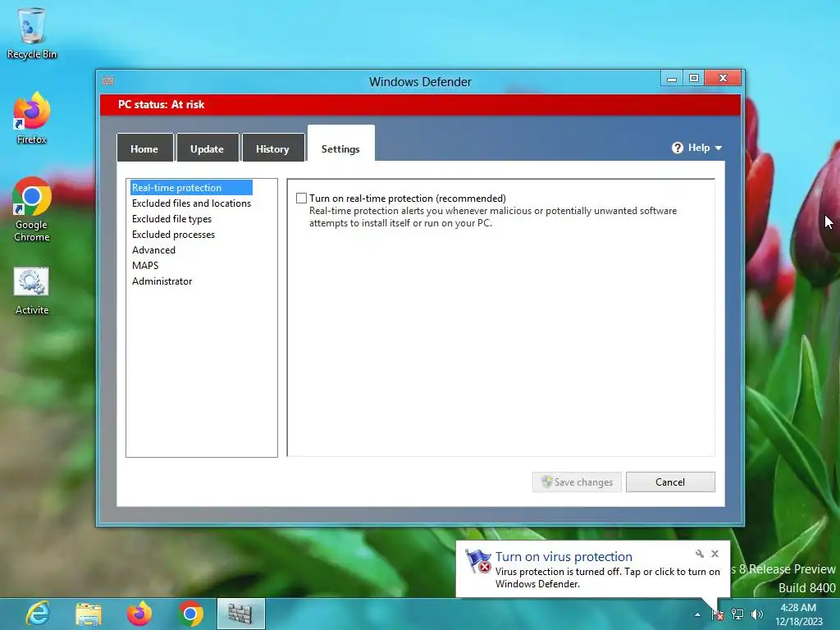Select Real-time protection in settings list
This screenshot has width=840, height=630.
[x=191, y=188]
